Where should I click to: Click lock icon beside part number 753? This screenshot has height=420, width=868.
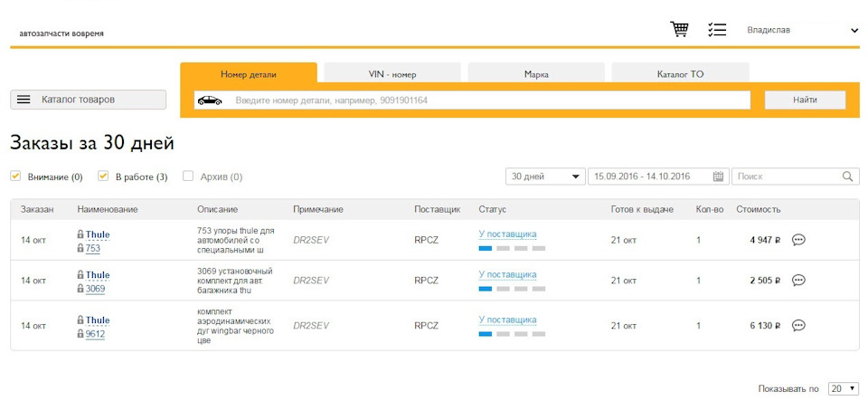coord(80,248)
